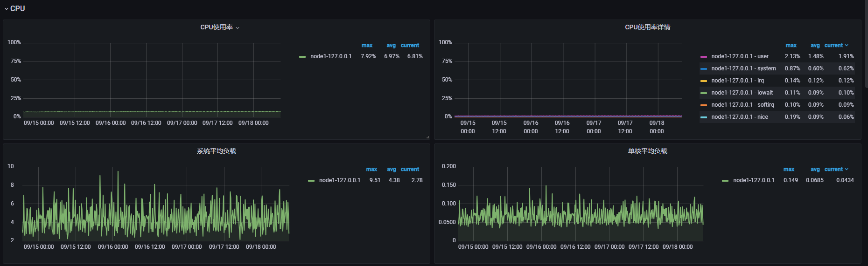The width and height of the screenshot is (868, 266).
Task: Open the CPU使用率详情 panel title menu
Action: tap(647, 27)
